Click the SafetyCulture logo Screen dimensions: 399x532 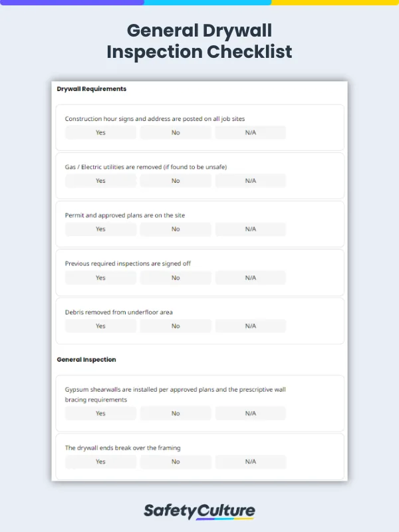coord(199,511)
